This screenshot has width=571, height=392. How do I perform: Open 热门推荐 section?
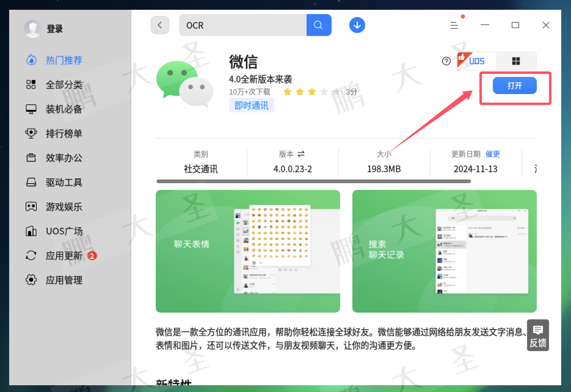tap(64, 60)
